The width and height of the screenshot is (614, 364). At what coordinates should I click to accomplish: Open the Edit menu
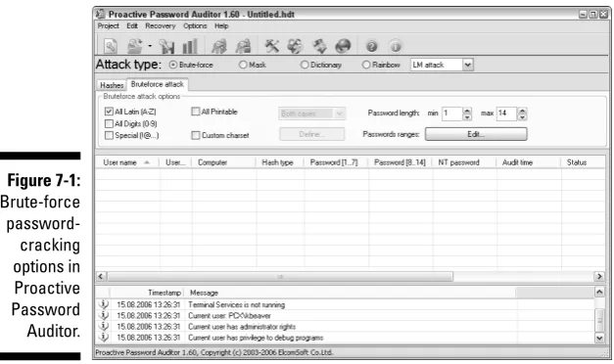point(132,25)
